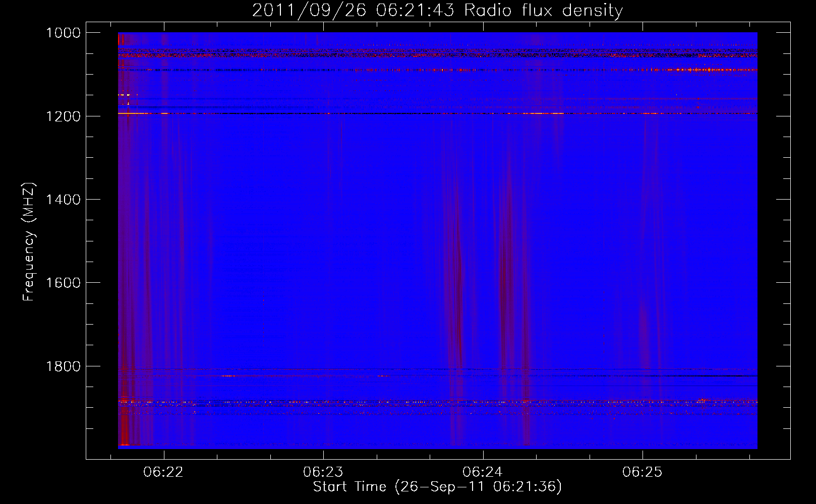Select the 1400 frequency tick label
Image resolution: width=816 pixels, height=504 pixels.
[63, 200]
